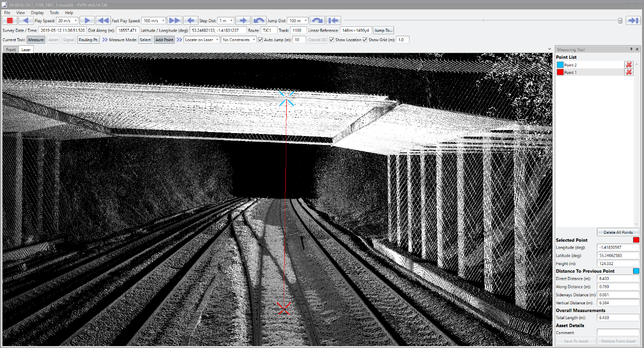Disable the Show Location checkbox
This screenshot has width=644, height=348.
[332, 40]
